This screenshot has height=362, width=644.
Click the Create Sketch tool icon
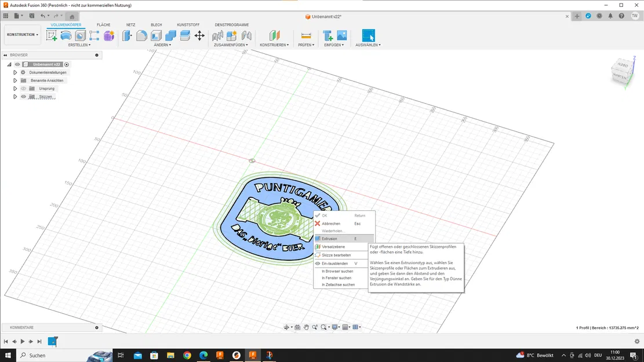tap(52, 36)
